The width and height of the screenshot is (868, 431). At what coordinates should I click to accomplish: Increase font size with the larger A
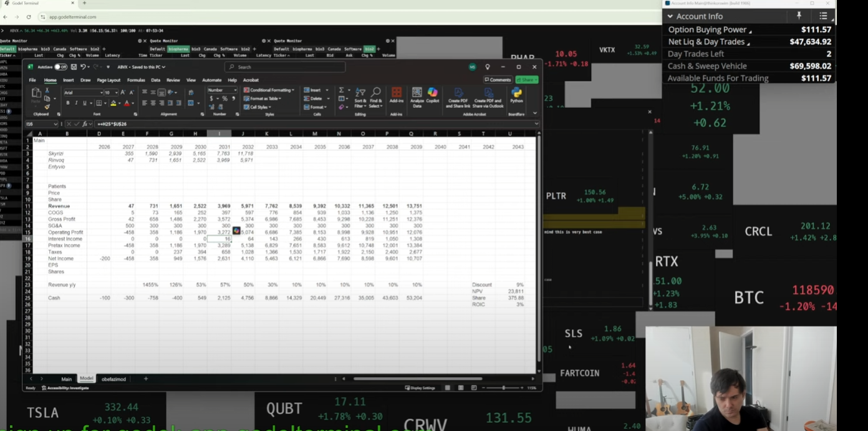coord(123,92)
